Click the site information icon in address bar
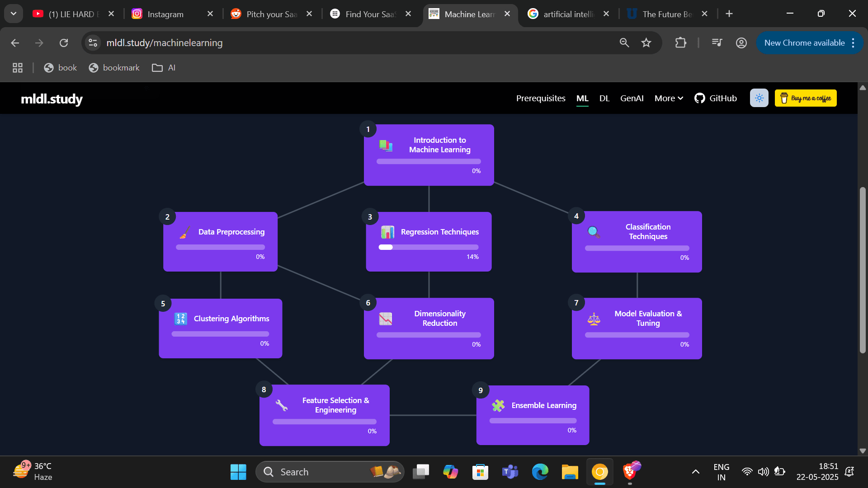868x488 pixels. pos(93,43)
